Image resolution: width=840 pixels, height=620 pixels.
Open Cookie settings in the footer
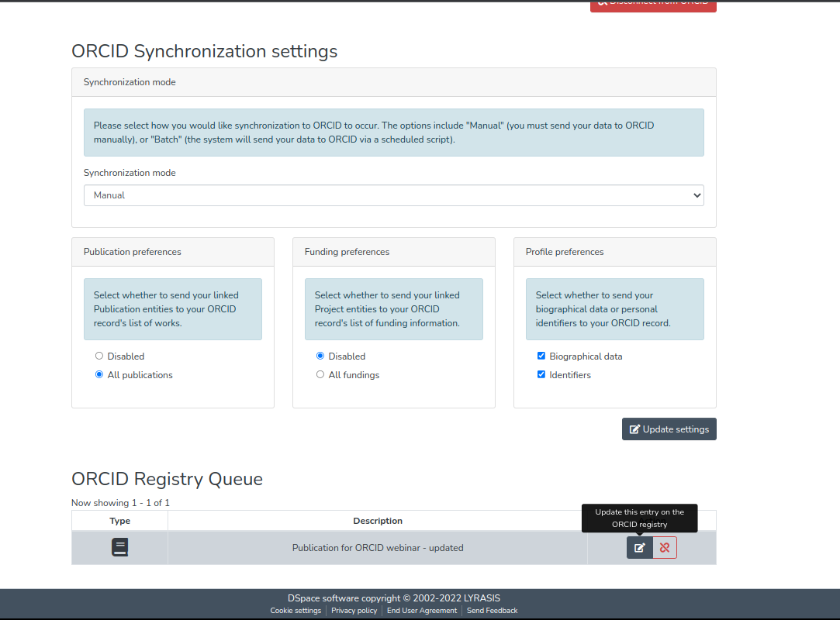coord(296,611)
